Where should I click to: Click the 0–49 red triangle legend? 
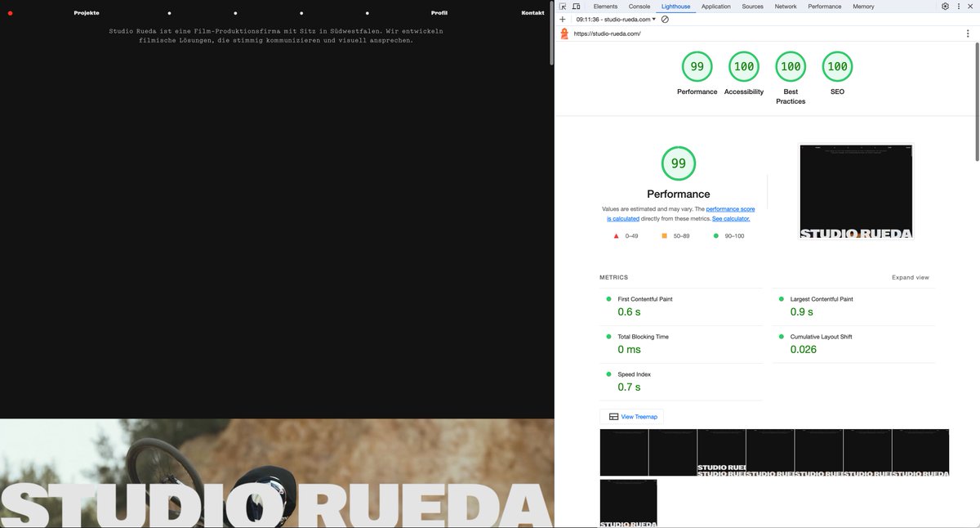coord(626,235)
